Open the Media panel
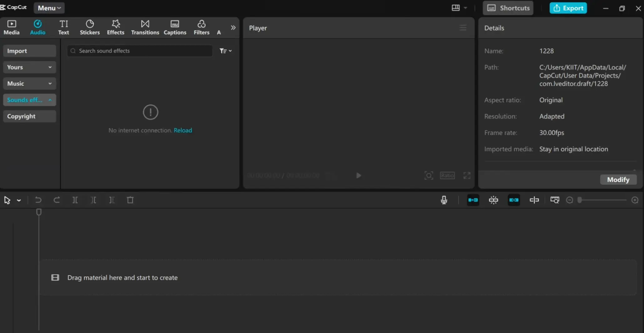This screenshot has width=644, height=333. tap(11, 27)
